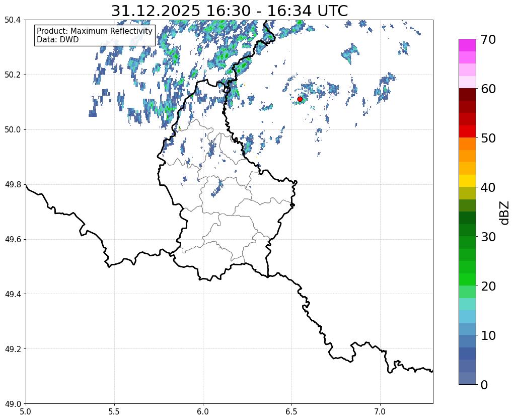Viewport: 515px width, 420px height.
Task: Click colorbar tick label 30
Action: pos(488,237)
